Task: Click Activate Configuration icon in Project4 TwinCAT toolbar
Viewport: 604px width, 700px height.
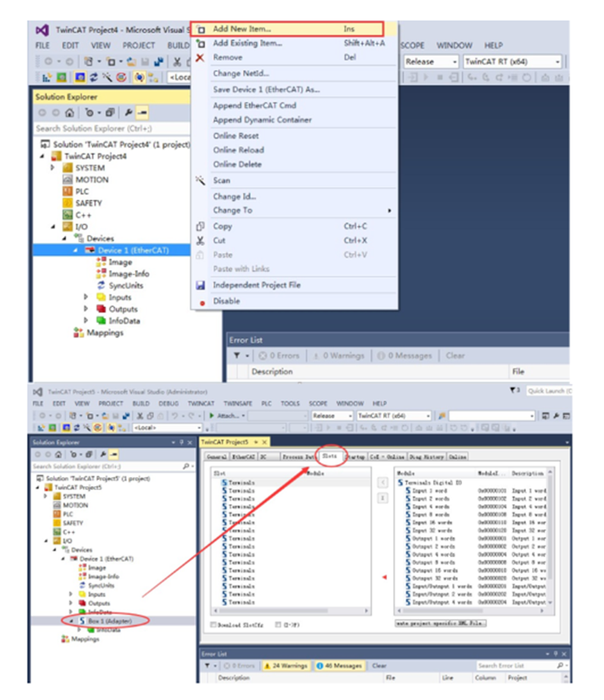Action: pyautogui.click(x=46, y=77)
